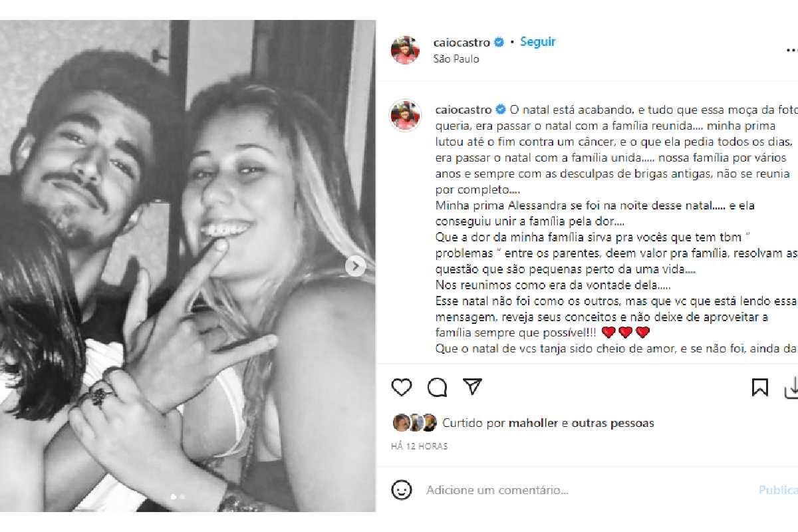Screen dimensions: 798x532
Task: View outras pessoas who liked the post
Action: click(612, 423)
